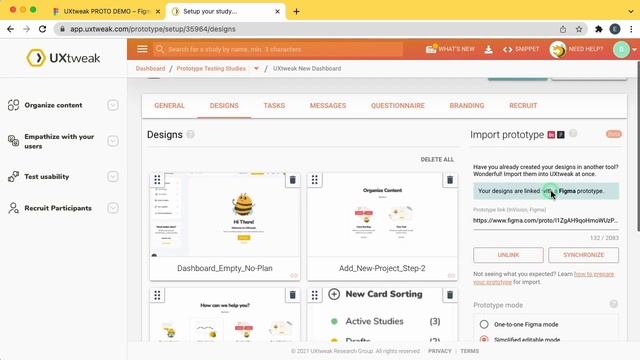This screenshot has width=640, height=360.
Task: Open browser extensions puzzle icon
Action: [598, 29]
